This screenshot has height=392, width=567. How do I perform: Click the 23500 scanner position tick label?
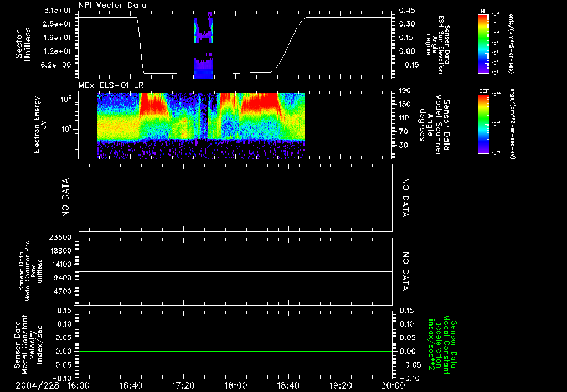pyautogui.click(x=60, y=238)
